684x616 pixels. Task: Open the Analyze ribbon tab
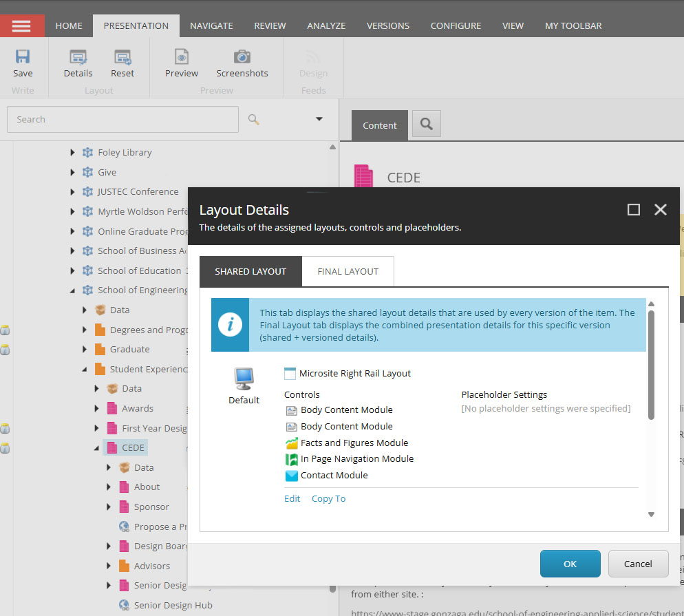(x=326, y=25)
